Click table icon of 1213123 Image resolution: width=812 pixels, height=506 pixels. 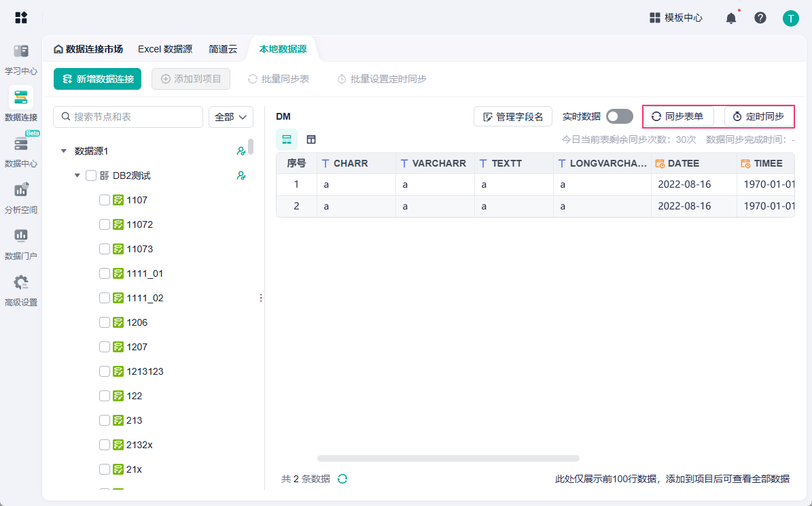click(x=118, y=371)
